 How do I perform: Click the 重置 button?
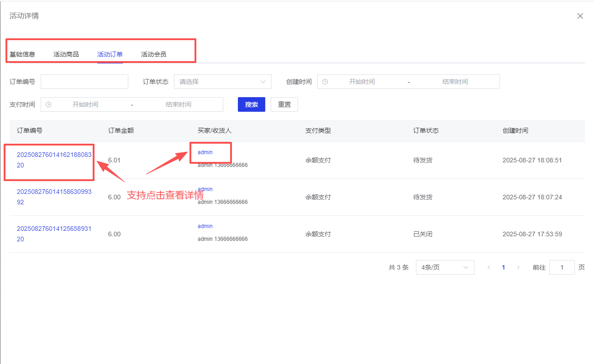click(284, 104)
